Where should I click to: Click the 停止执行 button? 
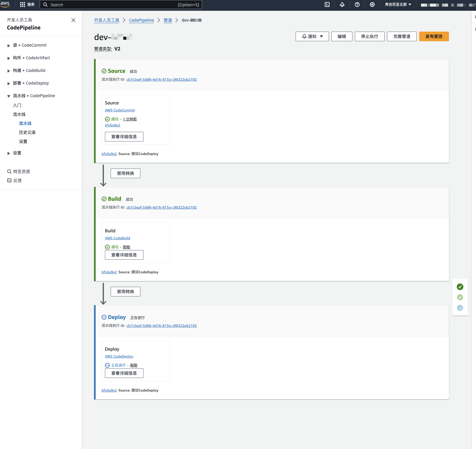point(370,36)
